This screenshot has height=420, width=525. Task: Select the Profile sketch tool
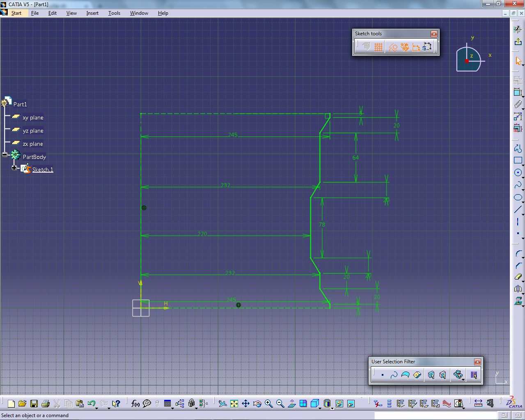(x=518, y=149)
